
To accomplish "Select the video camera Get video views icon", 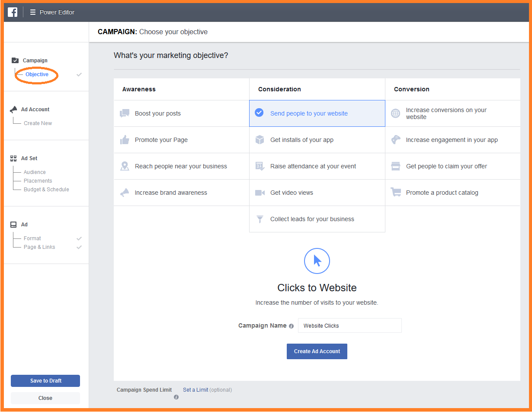I will [x=260, y=193].
